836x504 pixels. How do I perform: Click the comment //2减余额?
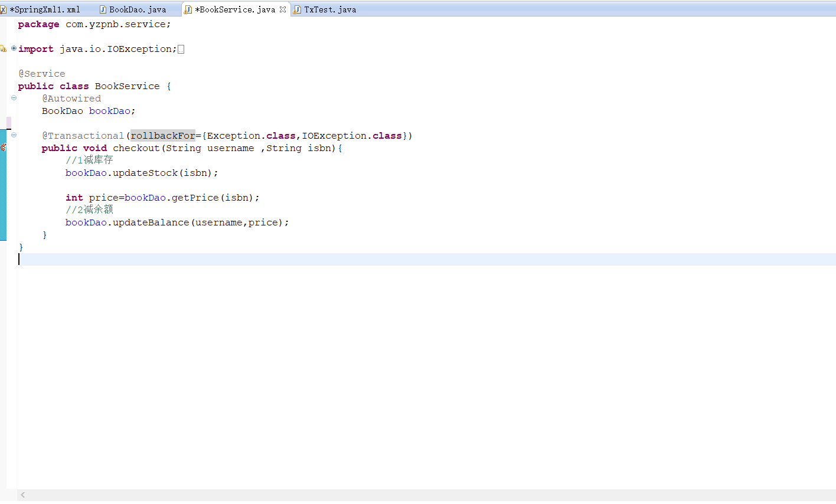pyautogui.click(x=89, y=210)
